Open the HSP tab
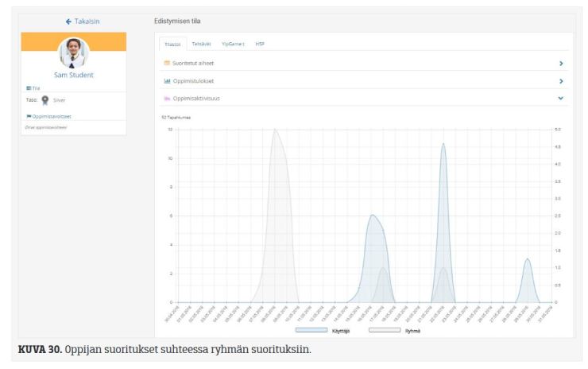The width and height of the screenshot is (588, 369). click(259, 44)
